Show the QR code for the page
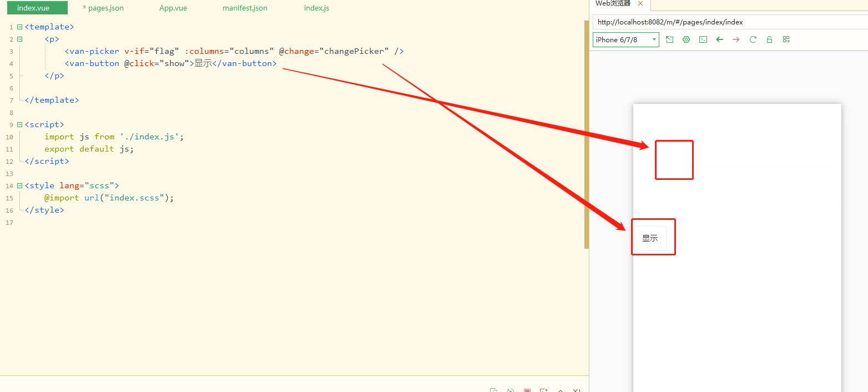This screenshot has width=868, height=392. tap(786, 39)
